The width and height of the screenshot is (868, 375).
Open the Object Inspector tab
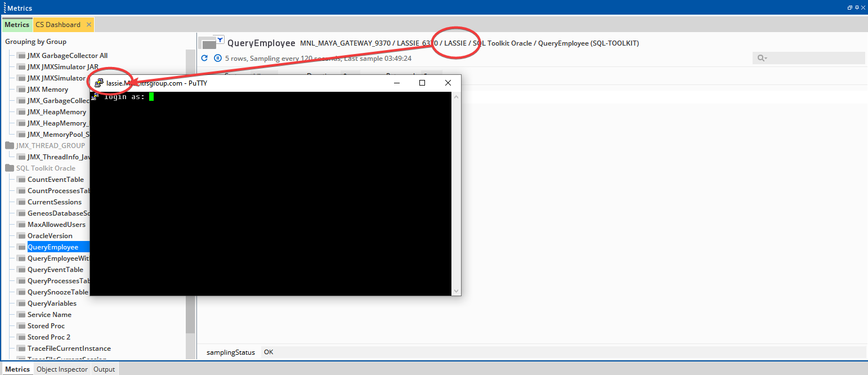pos(62,369)
